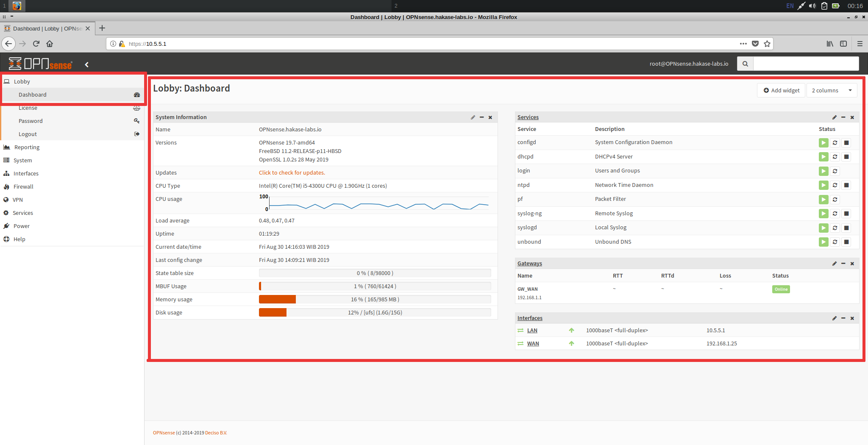Open the 2 columns dropdown
The image size is (868, 445).
pyautogui.click(x=832, y=90)
